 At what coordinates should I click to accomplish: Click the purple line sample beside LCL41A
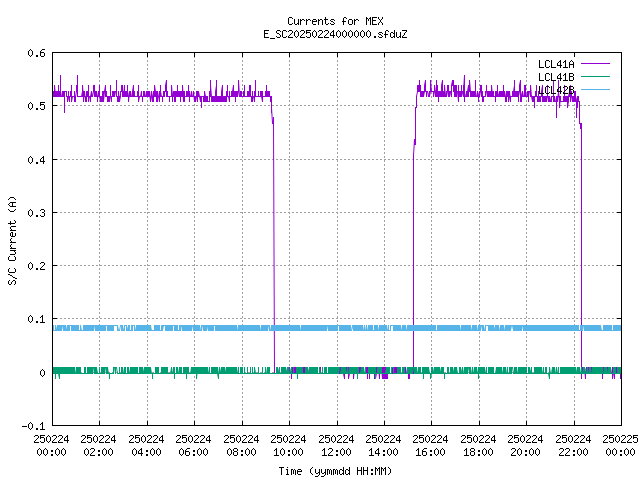(x=595, y=64)
